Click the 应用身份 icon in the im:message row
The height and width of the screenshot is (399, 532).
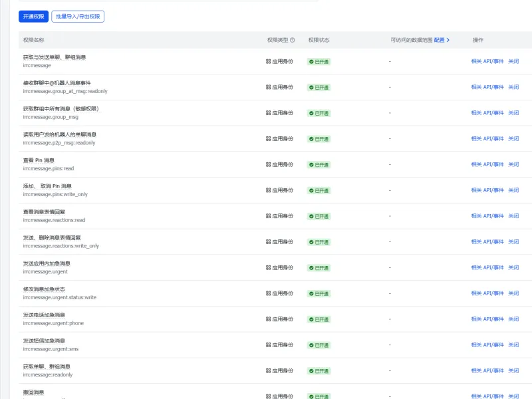[269, 61]
